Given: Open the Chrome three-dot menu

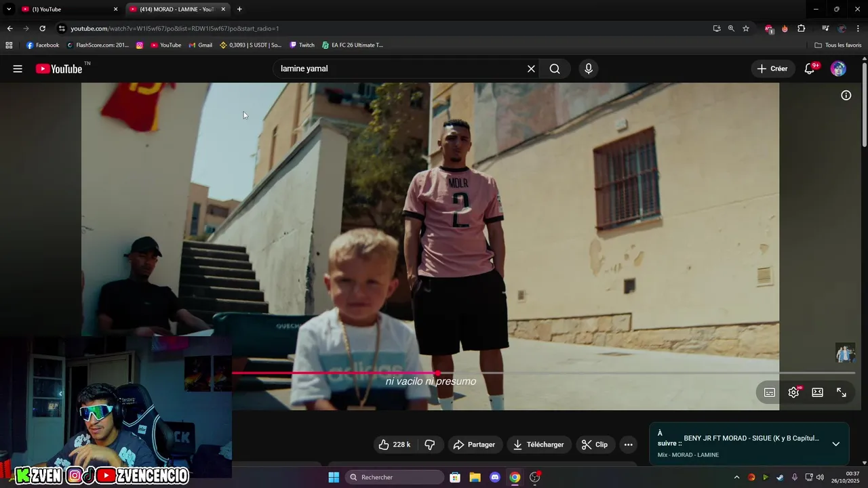Looking at the screenshot, I should pos(859,28).
